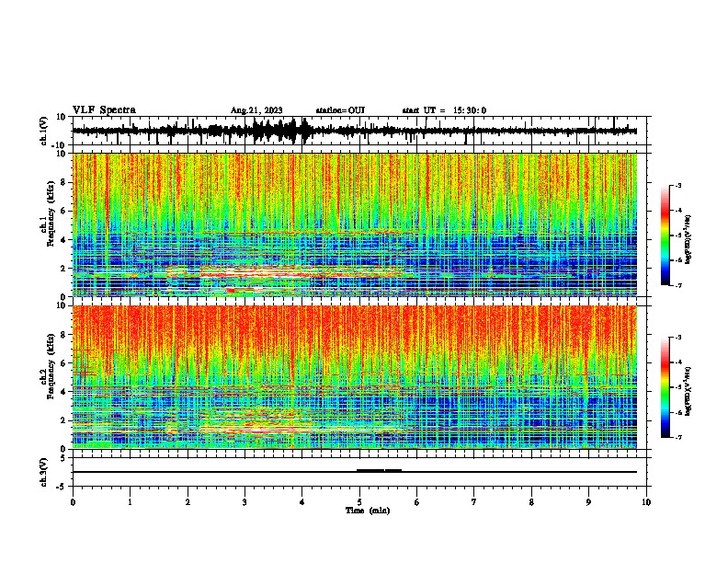Screen dimensions: 728x563
Task: Click the '6' tick on time axis
Action: coord(417,502)
